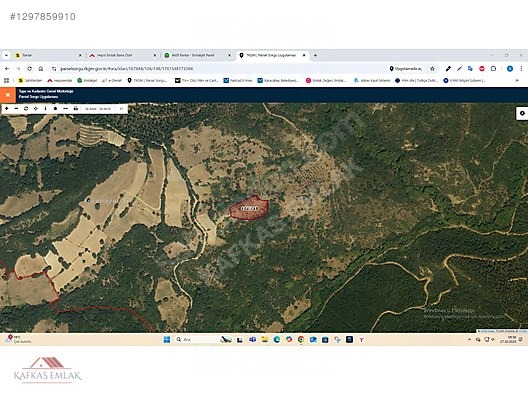This screenshot has height=396, width=528.
Task: Zoom out with the map minus tool
Action: tap(16, 109)
